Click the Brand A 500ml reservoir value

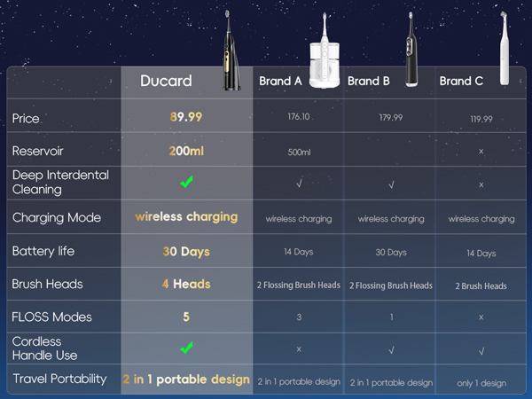(299, 153)
